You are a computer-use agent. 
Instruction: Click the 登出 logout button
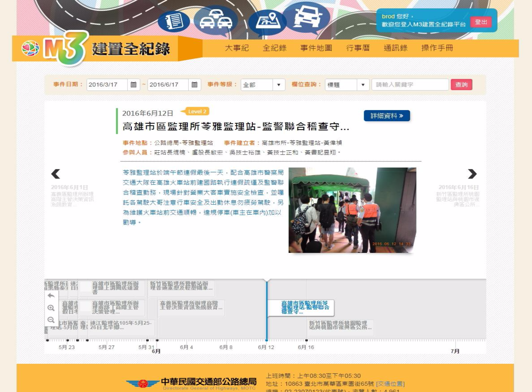click(x=481, y=22)
